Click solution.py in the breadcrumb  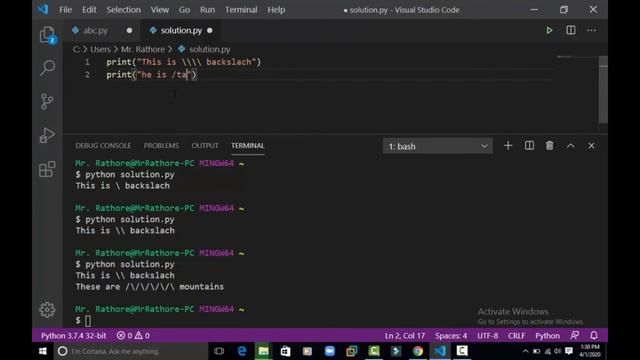click(x=209, y=49)
